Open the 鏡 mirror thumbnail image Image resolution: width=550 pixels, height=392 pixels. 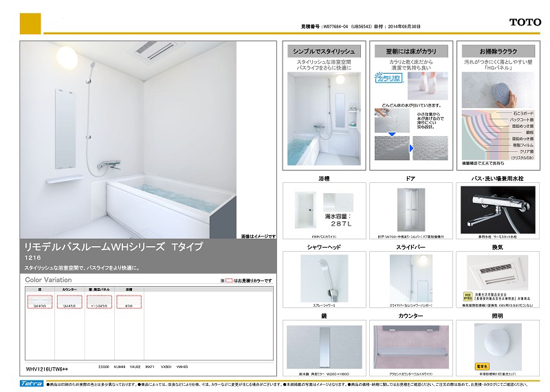(324, 347)
